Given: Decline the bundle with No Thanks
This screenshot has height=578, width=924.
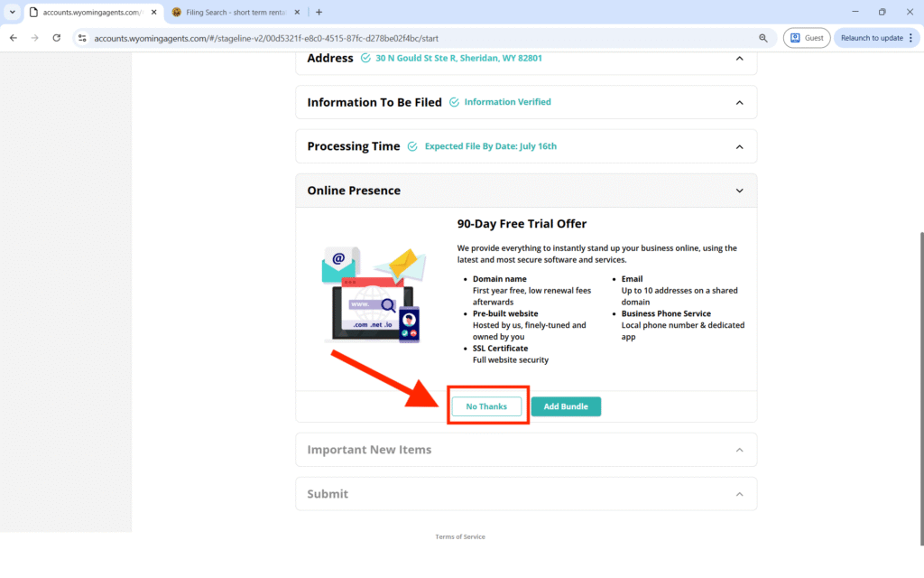Looking at the screenshot, I should click(x=486, y=406).
